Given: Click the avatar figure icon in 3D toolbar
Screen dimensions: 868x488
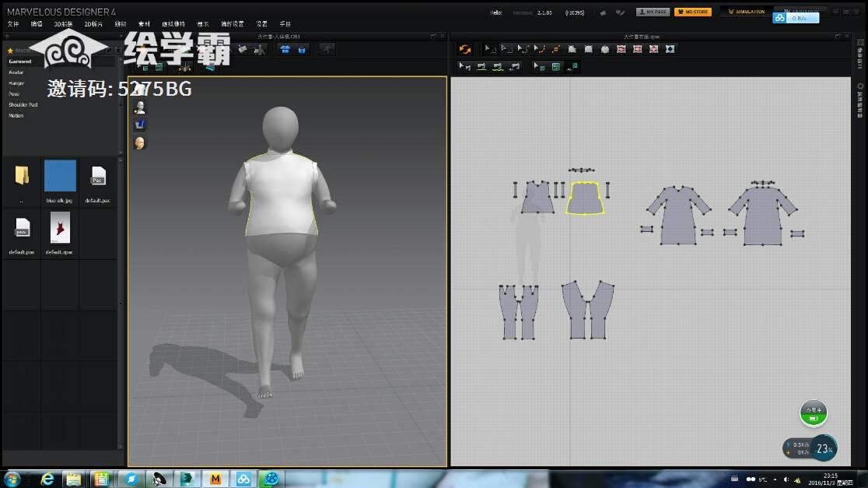Looking at the screenshot, I should [259, 49].
